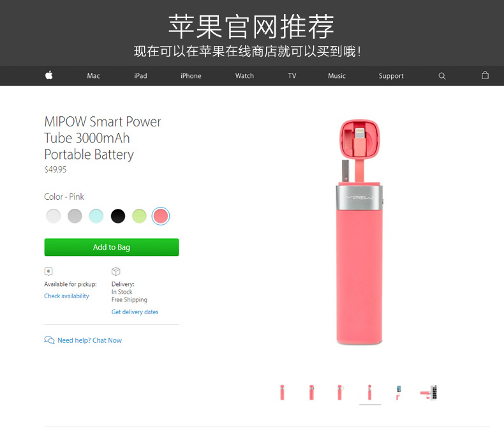This screenshot has width=504, height=447.
Task: Click the pickup store icon
Action: [48, 271]
